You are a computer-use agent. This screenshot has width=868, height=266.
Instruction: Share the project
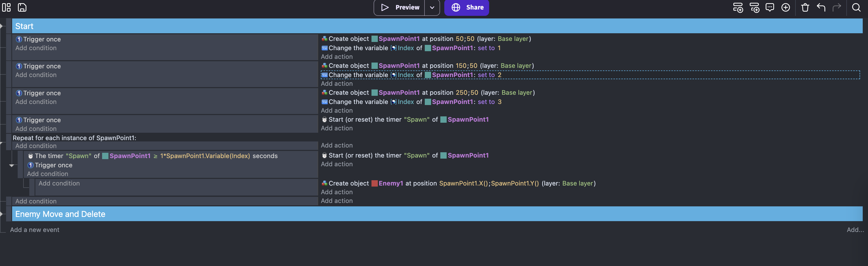pyautogui.click(x=467, y=7)
